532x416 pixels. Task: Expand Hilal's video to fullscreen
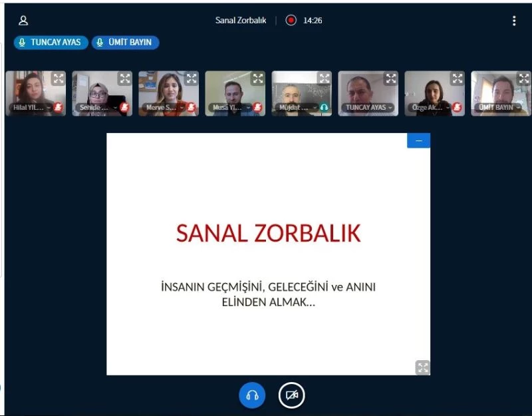[x=59, y=78]
